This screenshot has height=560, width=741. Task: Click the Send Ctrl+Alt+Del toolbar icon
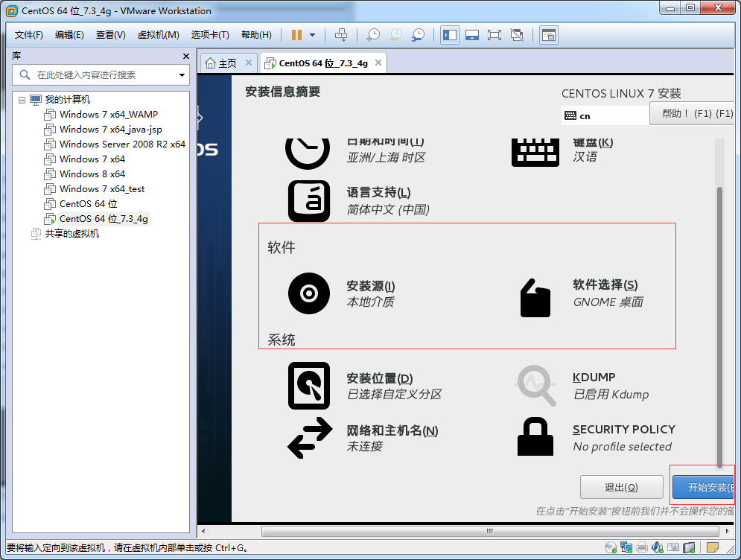pyautogui.click(x=341, y=35)
